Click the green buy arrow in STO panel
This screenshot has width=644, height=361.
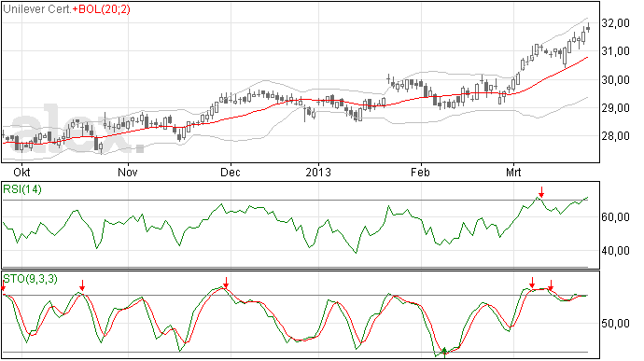pos(444,353)
